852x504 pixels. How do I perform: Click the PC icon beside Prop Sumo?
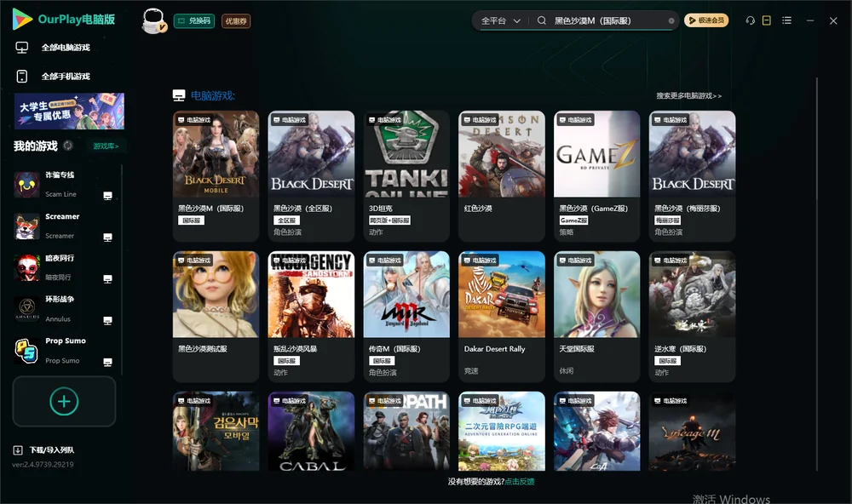[107, 363]
